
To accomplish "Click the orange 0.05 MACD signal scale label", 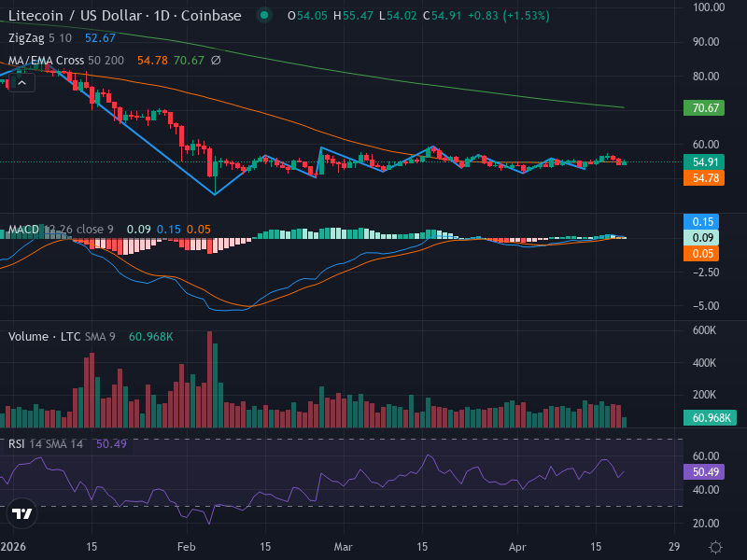I will (x=701, y=254).
